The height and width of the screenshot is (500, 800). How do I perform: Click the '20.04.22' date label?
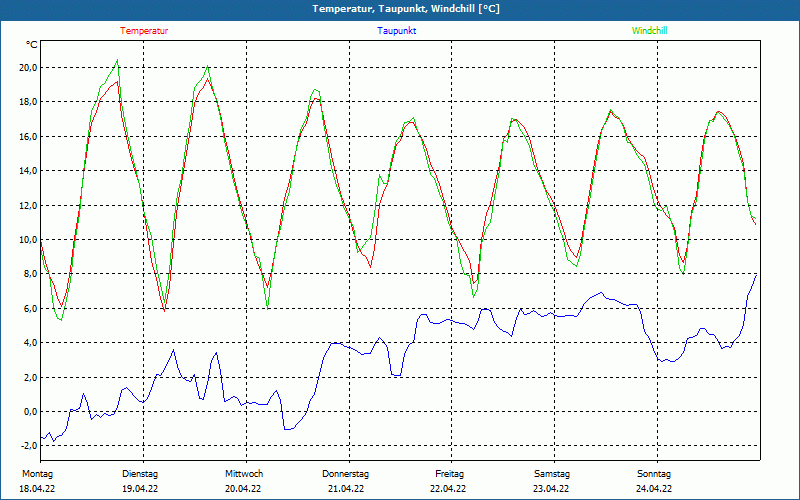tap(243, 489)
